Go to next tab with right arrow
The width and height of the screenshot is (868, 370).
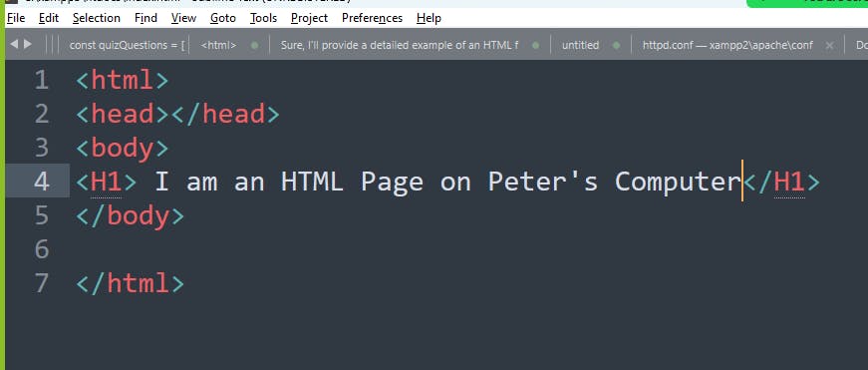[28, 44]
